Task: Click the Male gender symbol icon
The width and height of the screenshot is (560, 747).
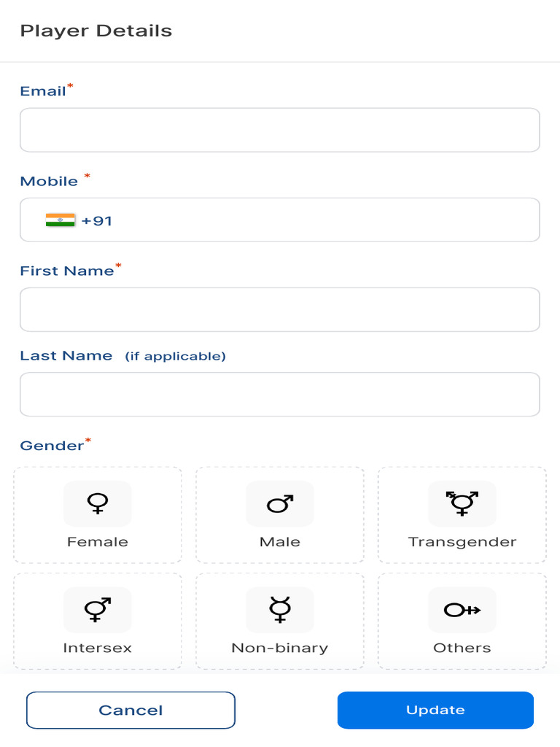Action: [x=280, y=503]
